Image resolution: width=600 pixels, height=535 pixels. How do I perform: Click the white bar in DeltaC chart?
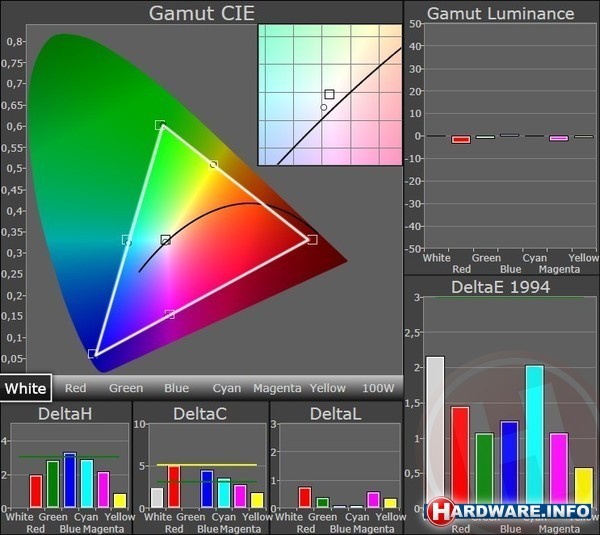point(157,497)
